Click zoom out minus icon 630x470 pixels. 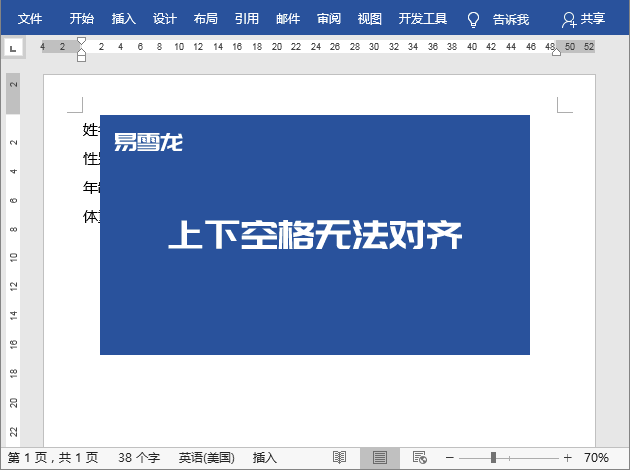point(449,457)
